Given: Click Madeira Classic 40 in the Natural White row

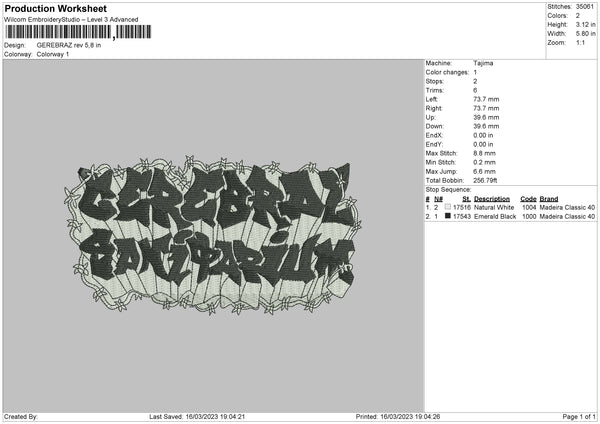Looking at the screenshot, I should click(567, 207).
